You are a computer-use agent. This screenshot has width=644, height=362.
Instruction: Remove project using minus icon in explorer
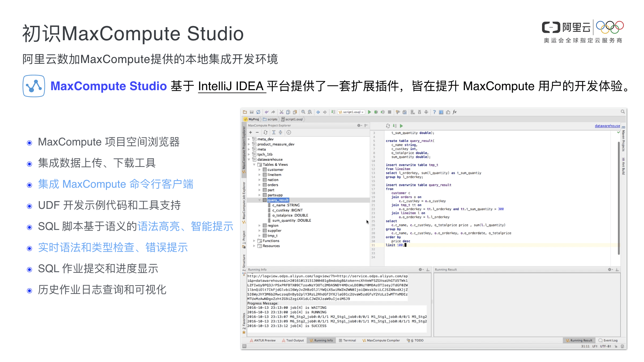257,132
